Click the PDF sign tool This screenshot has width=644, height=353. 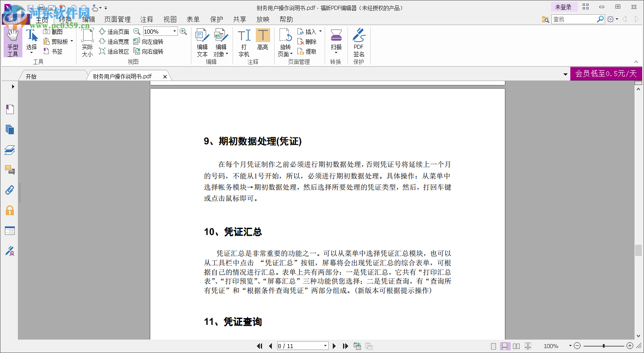coord(359,43)
